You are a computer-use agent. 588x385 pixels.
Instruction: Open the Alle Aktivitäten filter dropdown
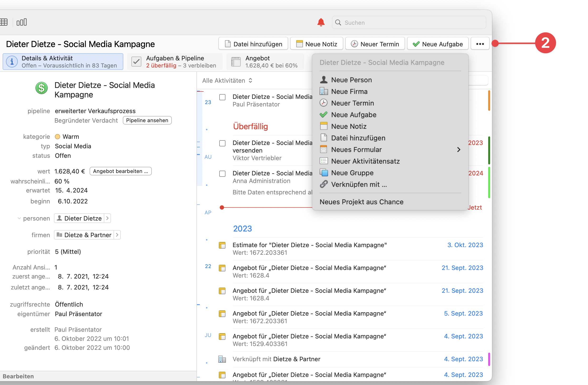click(x=227, y=81)
